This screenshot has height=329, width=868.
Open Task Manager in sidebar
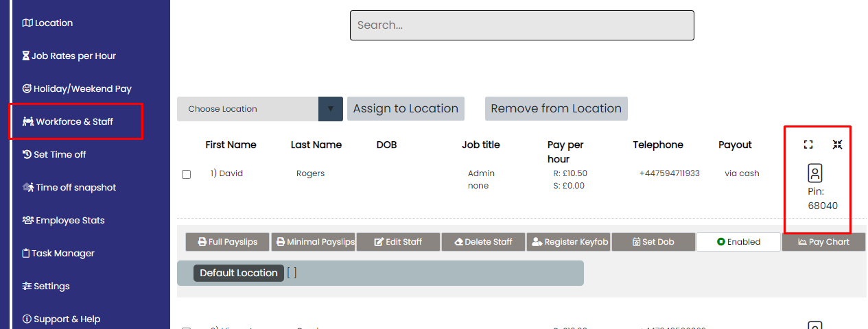[x=58, y=253]
